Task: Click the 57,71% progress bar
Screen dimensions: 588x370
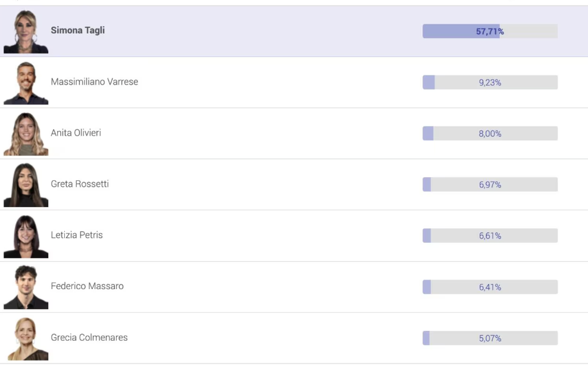Action: point(490,32)
